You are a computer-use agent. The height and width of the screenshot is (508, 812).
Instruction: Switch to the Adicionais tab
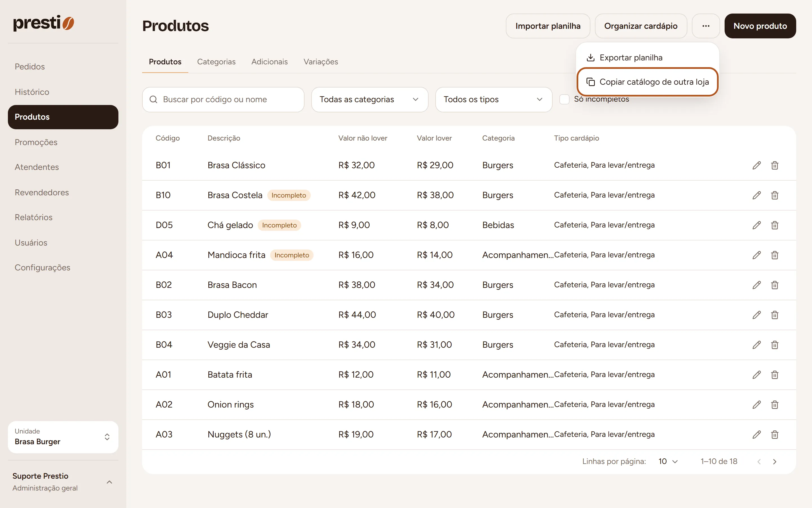(x=270, y=62)
